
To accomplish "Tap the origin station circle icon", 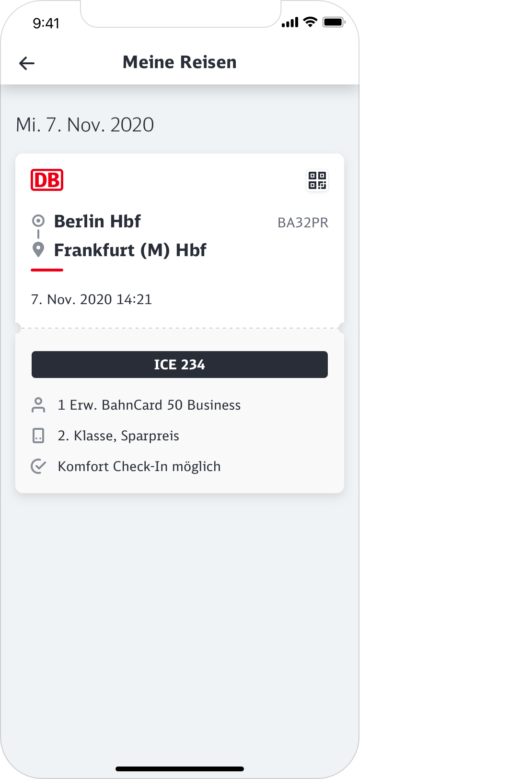I will (x=38, y=221).
